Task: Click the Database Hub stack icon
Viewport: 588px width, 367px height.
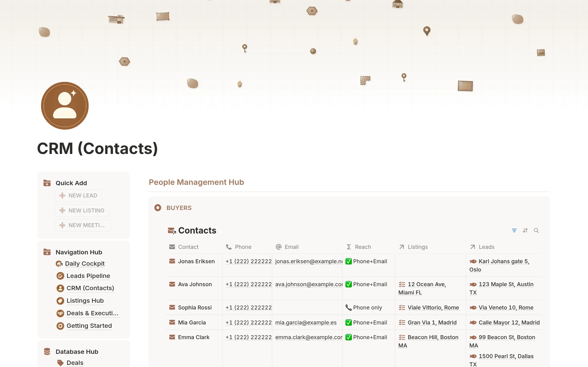Action: pos(47,352)
